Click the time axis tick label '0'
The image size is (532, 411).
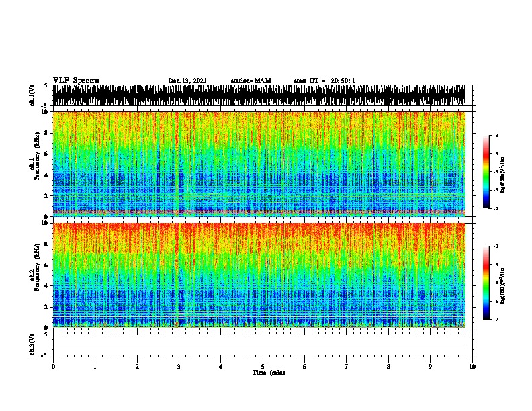53,366
